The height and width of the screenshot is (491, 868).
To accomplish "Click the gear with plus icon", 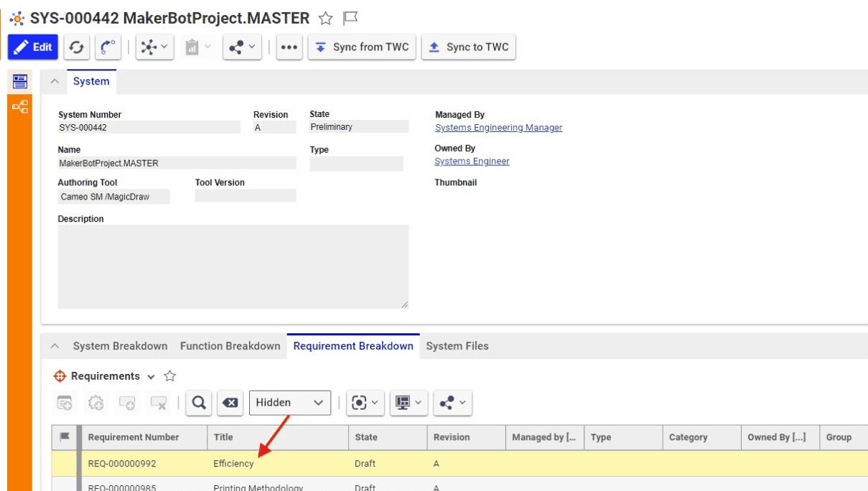I will coord(96,403).
